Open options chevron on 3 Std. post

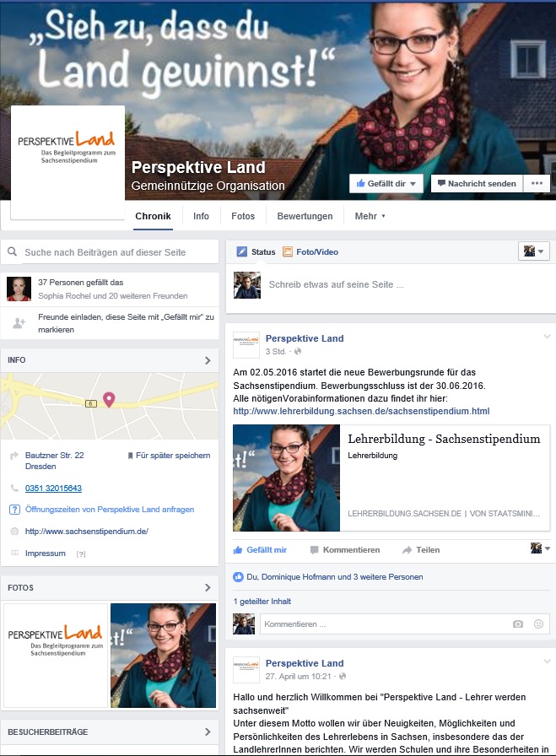pos(547,337)
